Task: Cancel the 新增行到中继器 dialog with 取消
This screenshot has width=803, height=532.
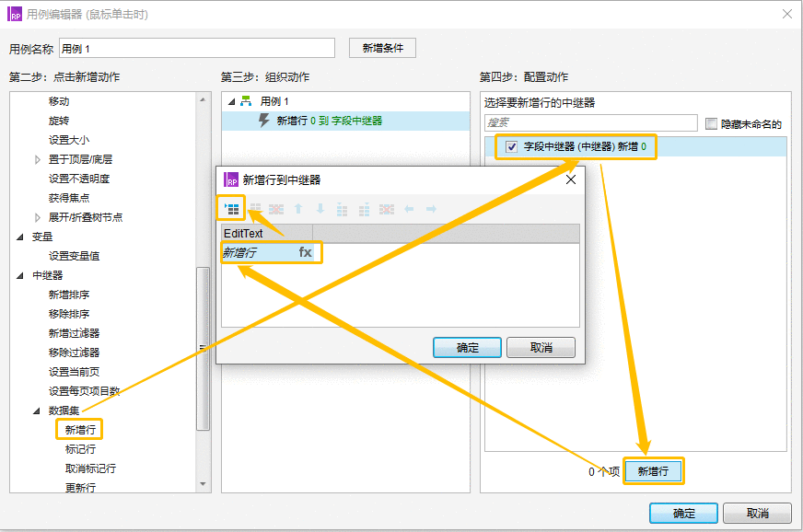Action: tap(541, 348)
